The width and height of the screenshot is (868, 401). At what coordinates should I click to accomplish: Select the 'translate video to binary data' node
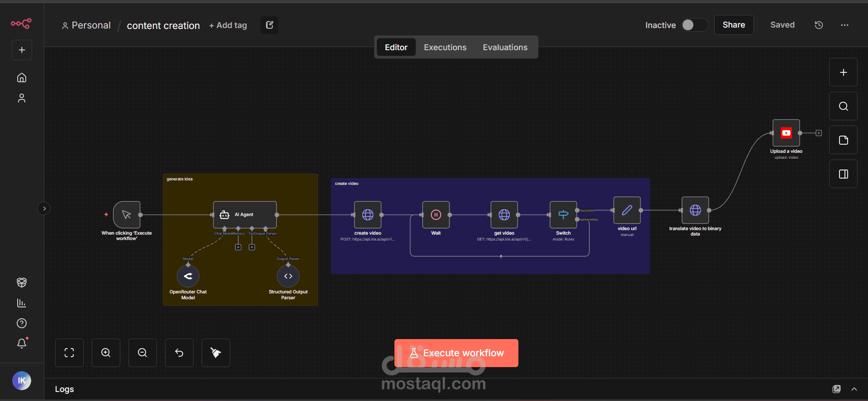(695, 210)
